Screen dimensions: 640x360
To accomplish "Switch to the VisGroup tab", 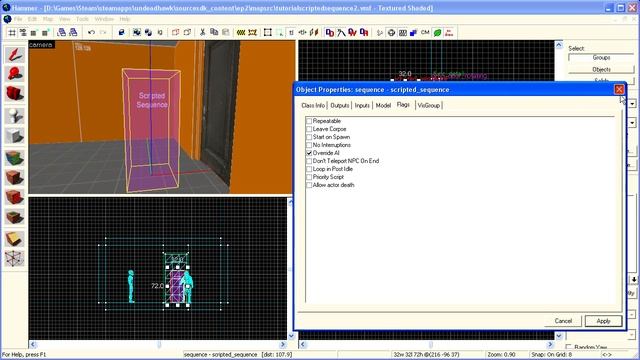I will point(429,105).
